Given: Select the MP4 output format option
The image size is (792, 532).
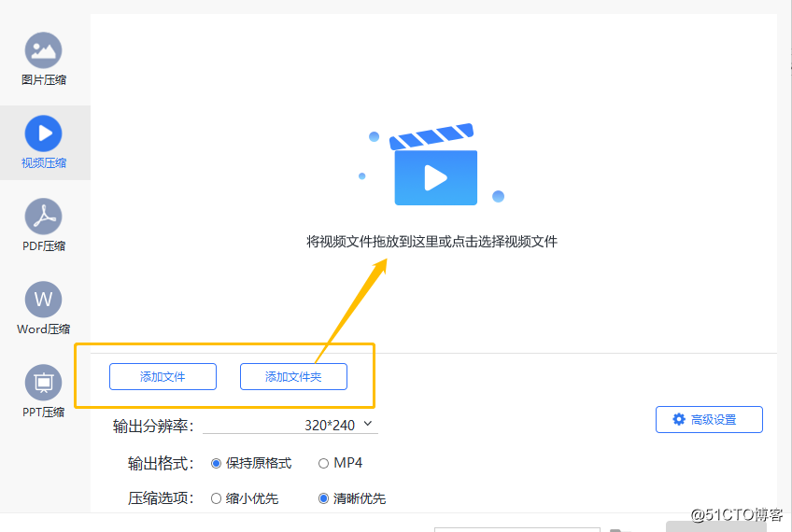Looking at the screenshot, I should [x=341, y=463].
